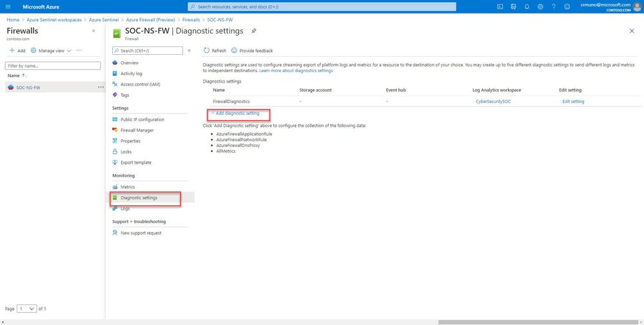The height and width of the screenshot is (325, 644).
Task: Open New support request
Action: [141, 233]
